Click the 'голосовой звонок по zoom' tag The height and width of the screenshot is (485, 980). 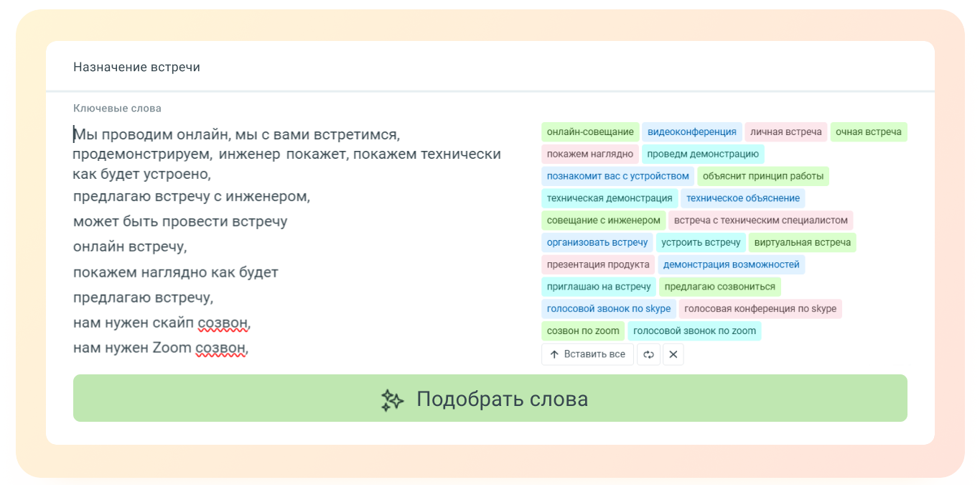pos(695,331)
